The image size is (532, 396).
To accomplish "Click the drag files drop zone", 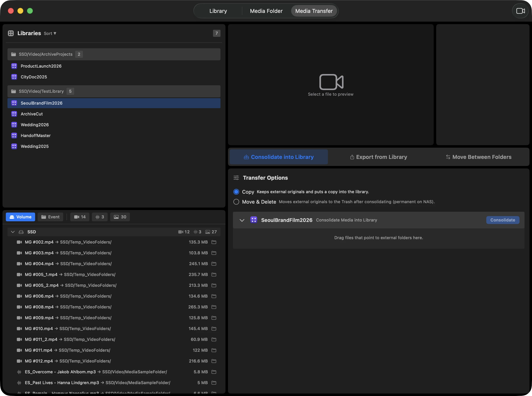I will click(x=378, y=238).
